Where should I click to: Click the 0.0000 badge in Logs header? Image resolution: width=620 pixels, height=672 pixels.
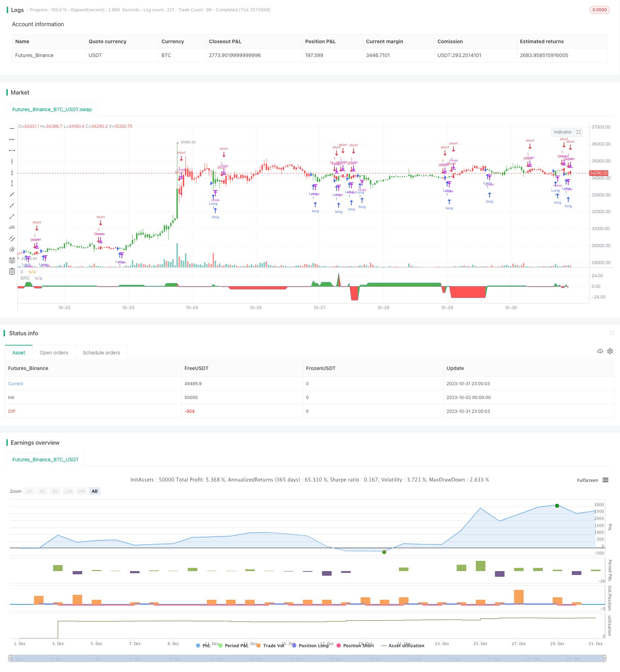pyautogui.click(x=599, y=10)
